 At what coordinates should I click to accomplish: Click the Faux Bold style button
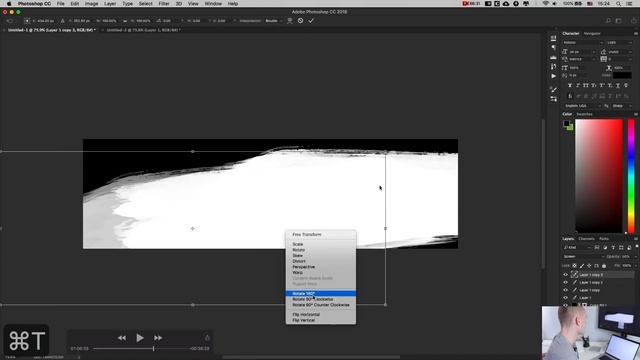570,85
